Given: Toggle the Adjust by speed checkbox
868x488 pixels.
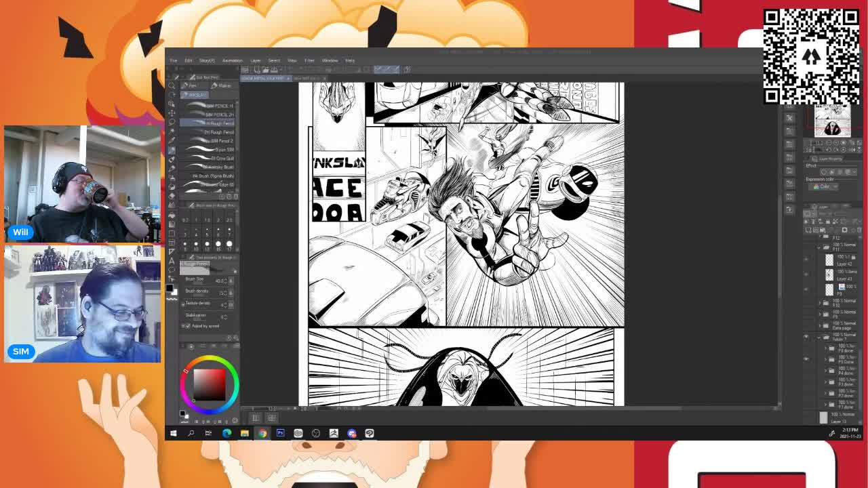Looking at the screenshot, I should pos(189,326).
